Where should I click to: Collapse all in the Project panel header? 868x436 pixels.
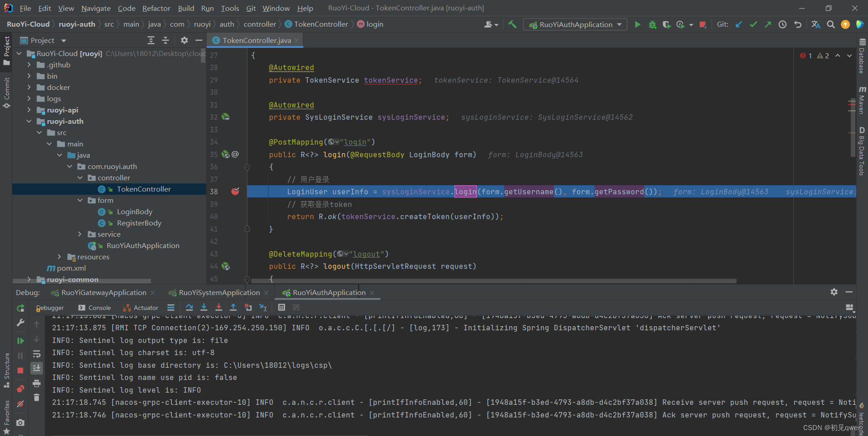tap(165, 41)
